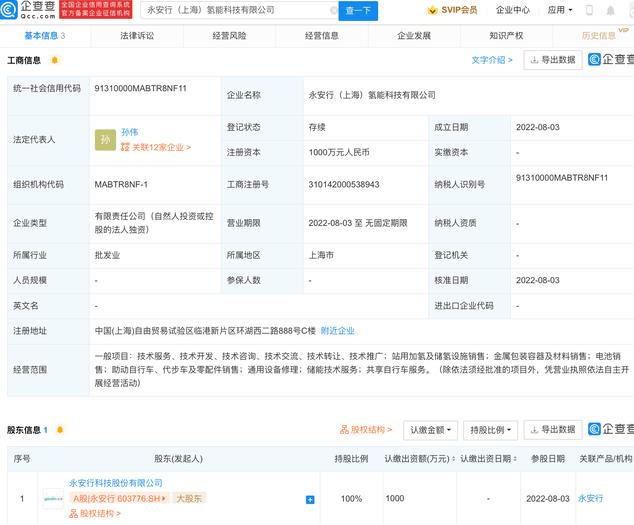Export 工商信息 data with 导出数据

point(552,60)
